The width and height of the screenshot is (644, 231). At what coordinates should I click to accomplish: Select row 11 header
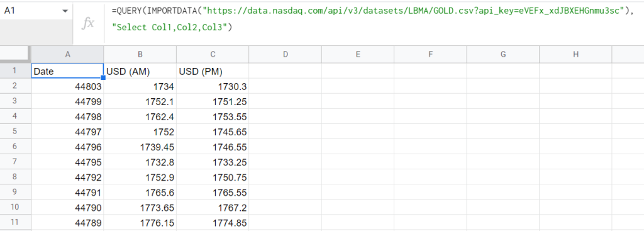coord(15,223)
